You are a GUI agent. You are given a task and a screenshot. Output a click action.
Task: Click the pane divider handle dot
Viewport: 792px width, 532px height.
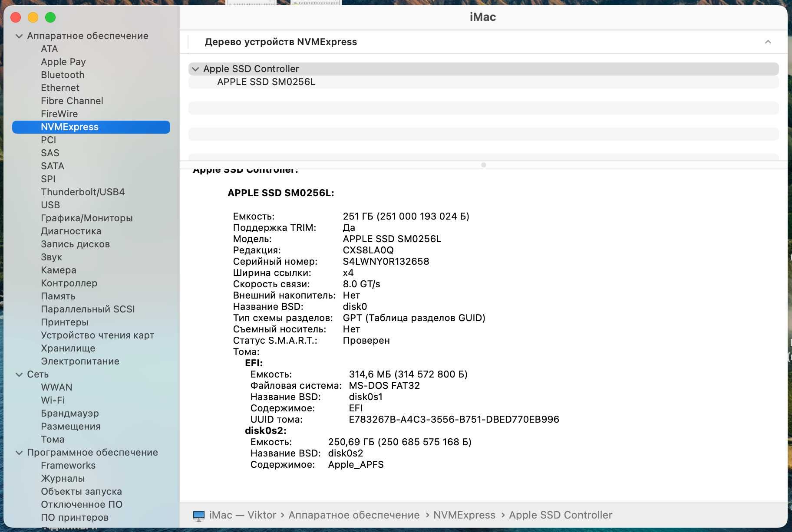(484, 165)
